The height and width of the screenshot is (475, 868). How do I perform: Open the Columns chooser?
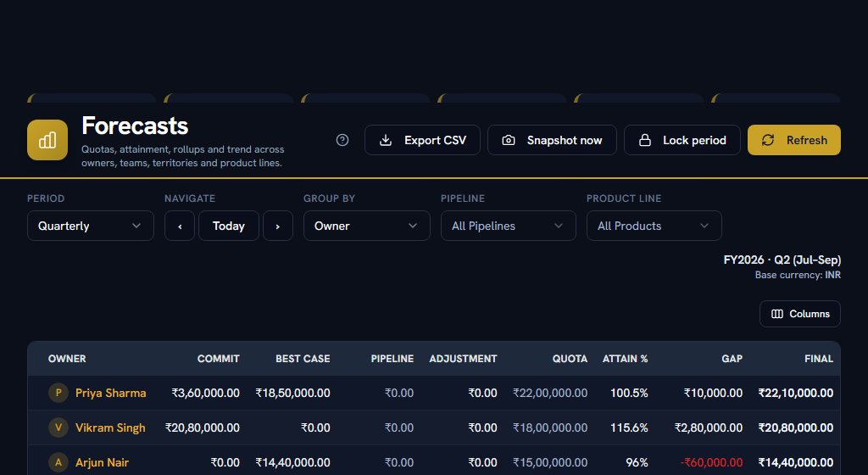tap(800, 314)
